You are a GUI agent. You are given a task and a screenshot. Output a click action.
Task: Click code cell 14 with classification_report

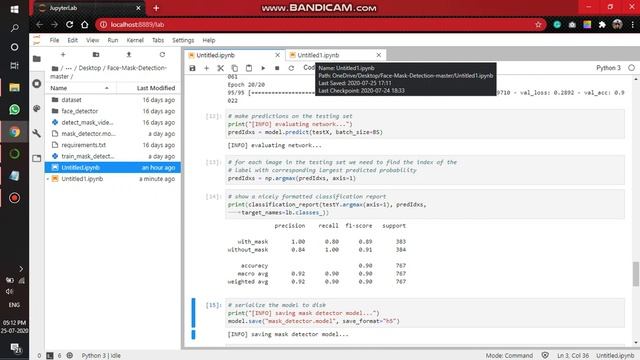[425, 204]
